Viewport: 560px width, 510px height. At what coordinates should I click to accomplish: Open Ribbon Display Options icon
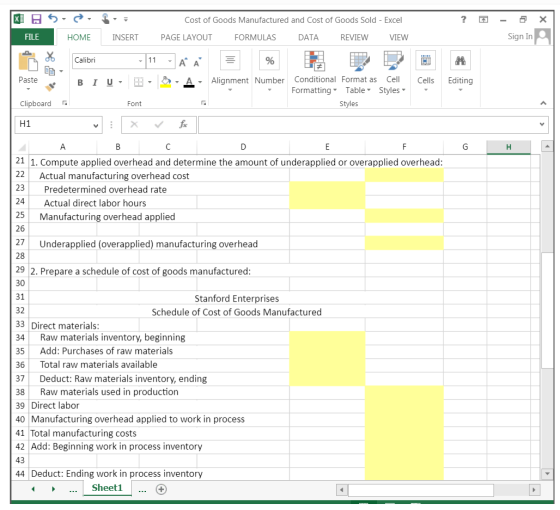coord(483,19)
